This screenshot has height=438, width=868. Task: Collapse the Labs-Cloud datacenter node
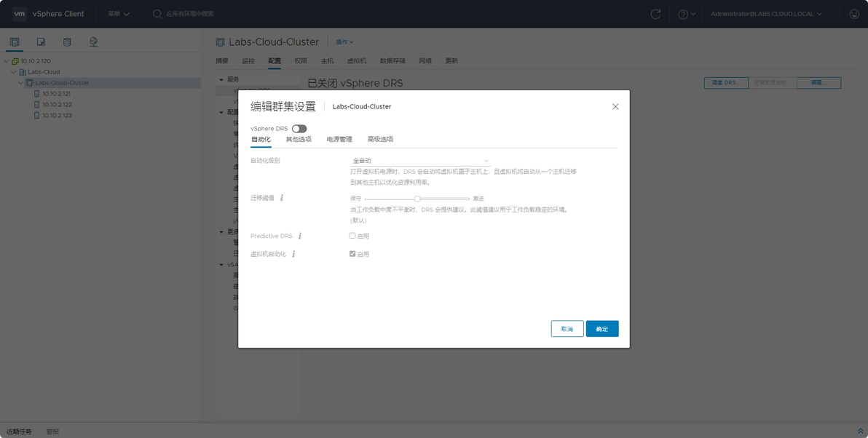(13, 72)
